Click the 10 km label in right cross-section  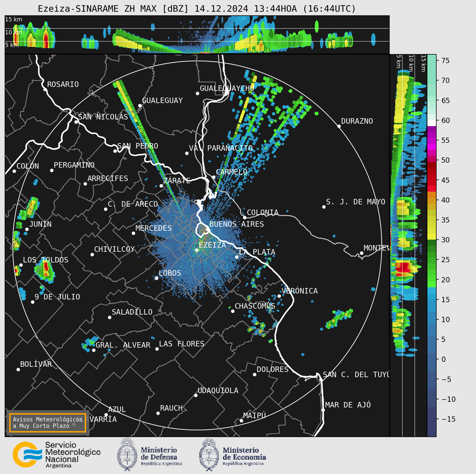pos(411,63)
